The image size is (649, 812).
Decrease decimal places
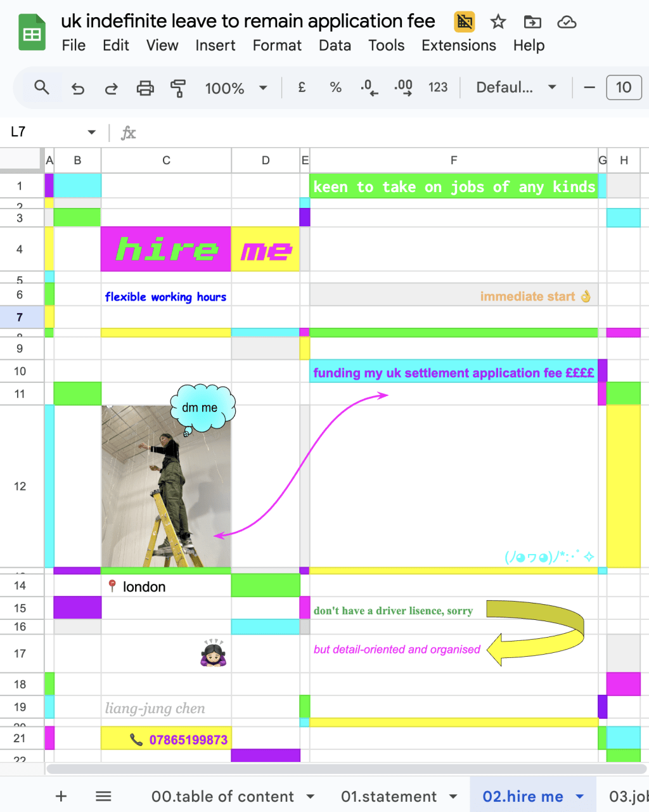tap(369, 87)
